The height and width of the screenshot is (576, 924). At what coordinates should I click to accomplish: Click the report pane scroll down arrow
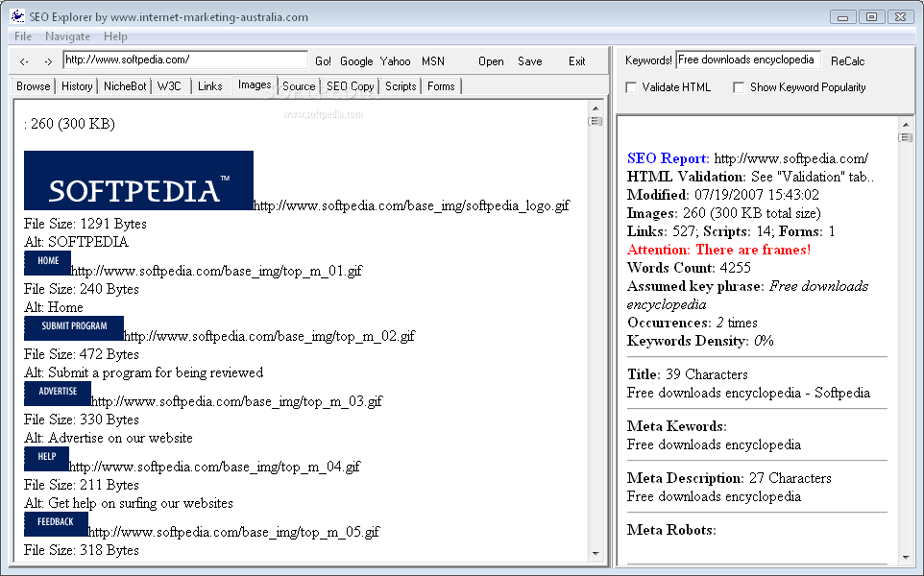[x=905, y=558]
